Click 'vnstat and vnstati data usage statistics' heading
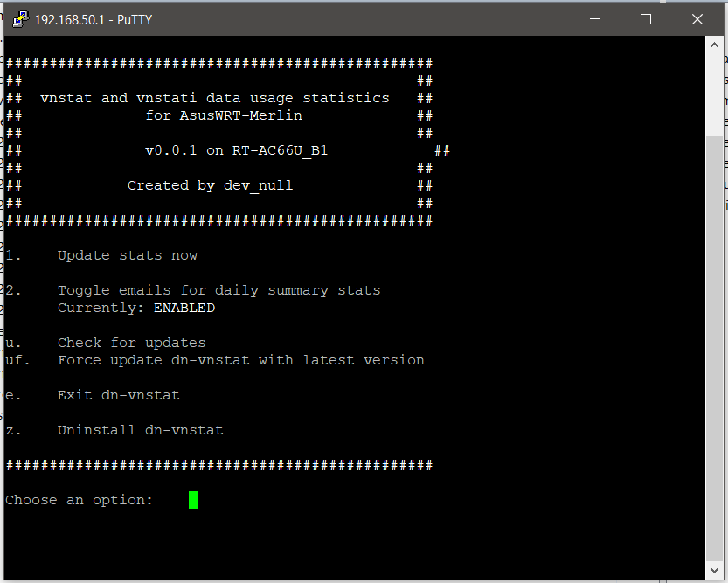Viewport: 728px width, 583px height. coord(214,99)
